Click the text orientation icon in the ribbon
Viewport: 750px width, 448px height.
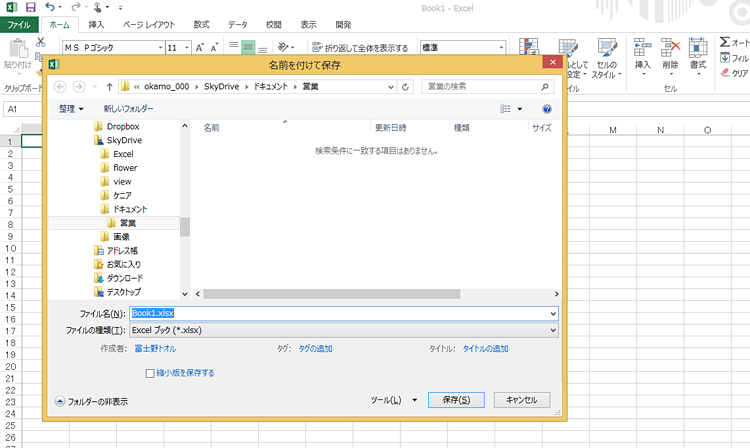pos(284,47)
